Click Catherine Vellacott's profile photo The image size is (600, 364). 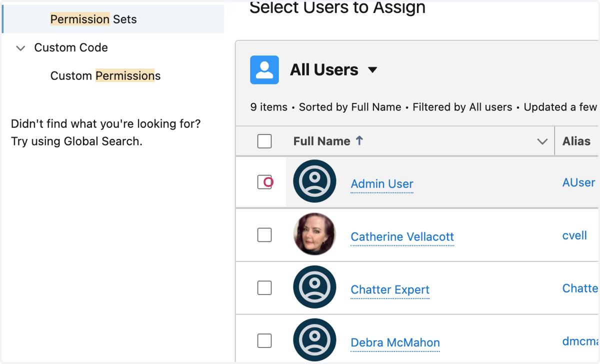314,234
